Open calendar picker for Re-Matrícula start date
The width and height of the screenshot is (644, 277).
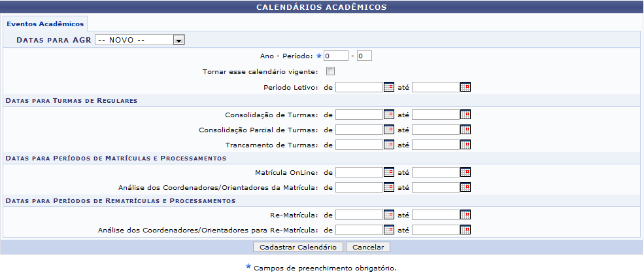(x=389, y=215)
